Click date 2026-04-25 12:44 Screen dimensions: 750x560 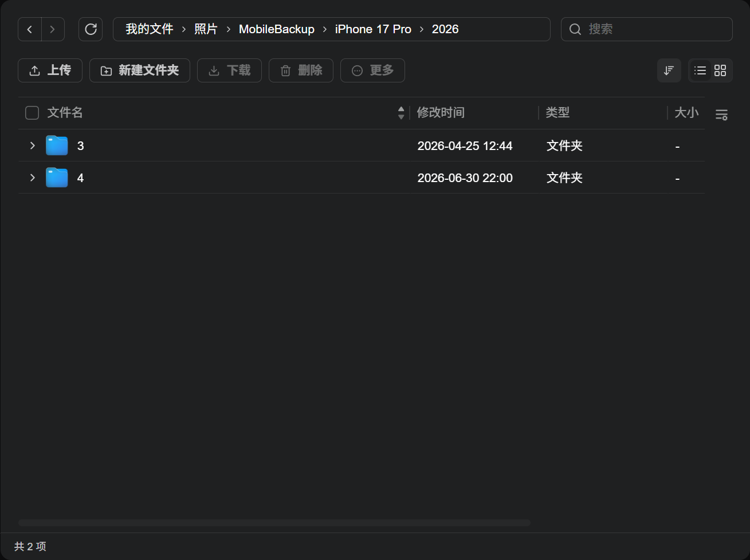point(465,146)
